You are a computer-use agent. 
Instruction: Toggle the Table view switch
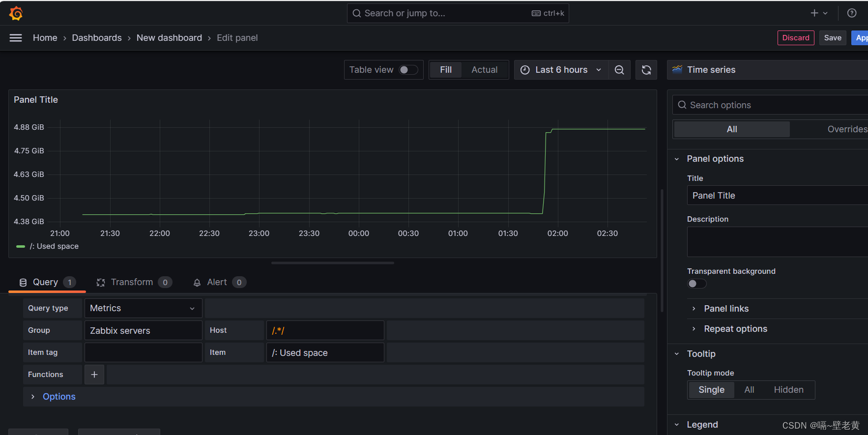point(408,70)
